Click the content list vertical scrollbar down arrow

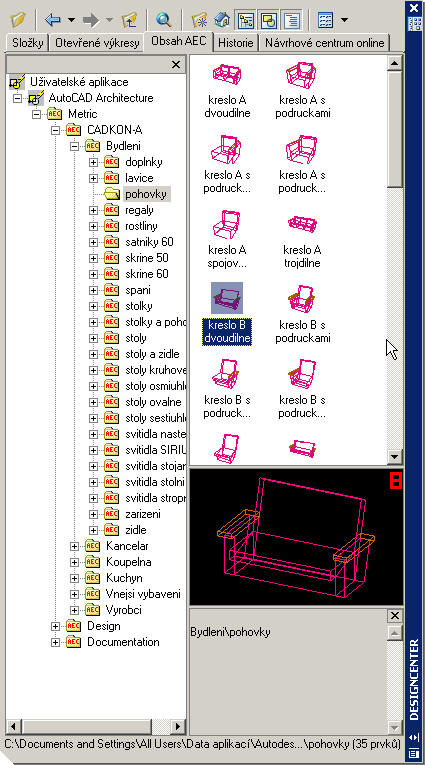[394, 457]
